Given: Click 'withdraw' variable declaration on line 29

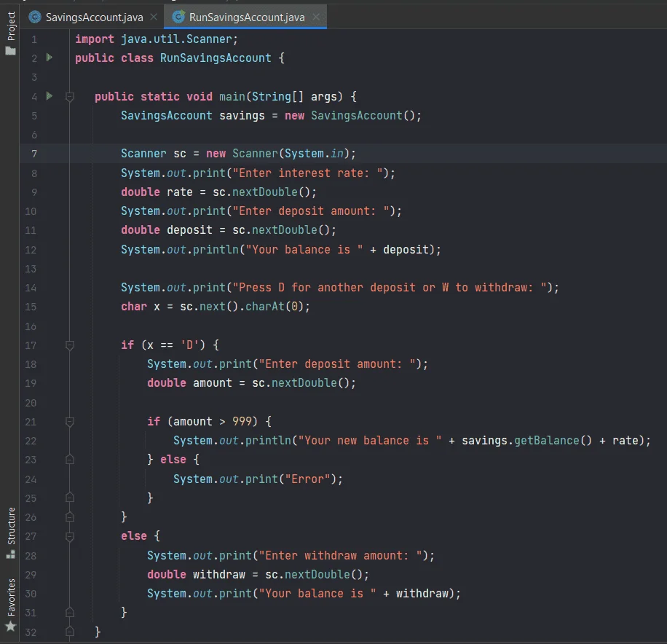Looking at the screenshot, I should (218, 575).
